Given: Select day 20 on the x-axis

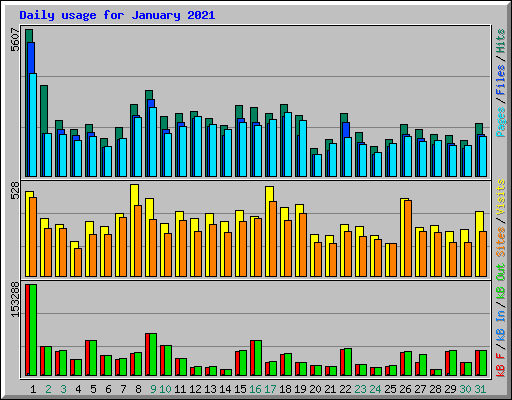Looking at the screenshot, I should point(315,389).
